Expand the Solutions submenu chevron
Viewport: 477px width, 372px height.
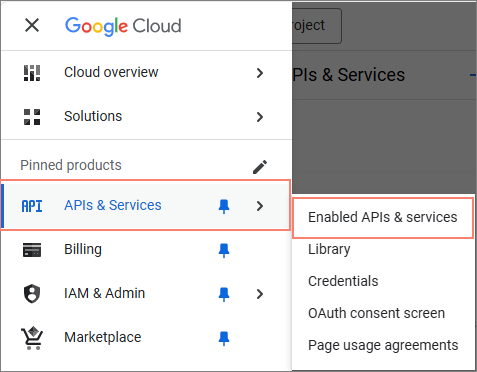pyautogui.click(x=260, y=117)
